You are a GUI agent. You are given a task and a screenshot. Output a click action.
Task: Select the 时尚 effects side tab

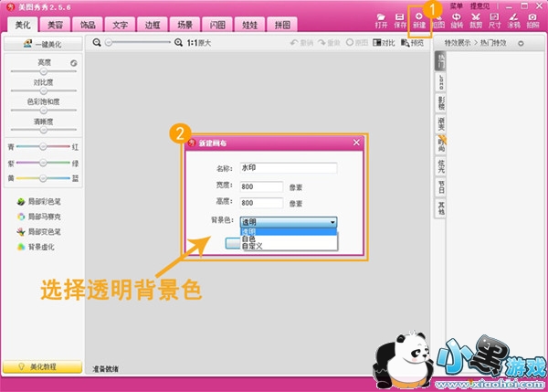(441, 144)
